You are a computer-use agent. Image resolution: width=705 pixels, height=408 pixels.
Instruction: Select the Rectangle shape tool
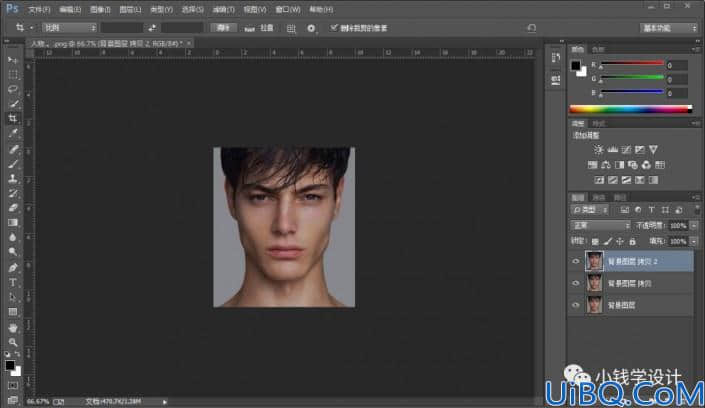click(x=13, y=312)
